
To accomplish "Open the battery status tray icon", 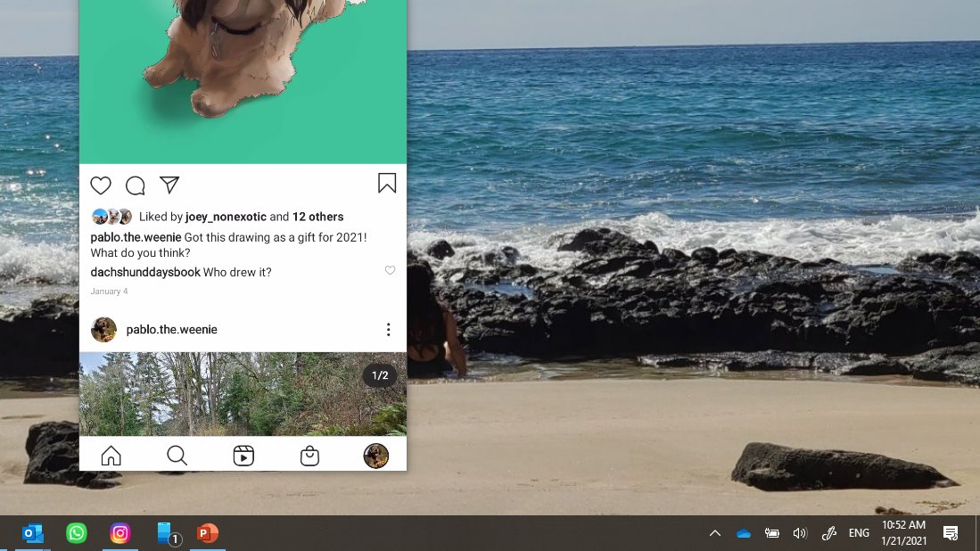I will pos(772,533).
